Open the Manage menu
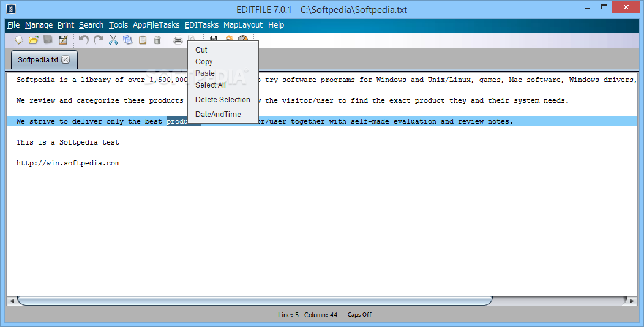The height and width of the screenshot is (327, 644). (x=39, y=25)
